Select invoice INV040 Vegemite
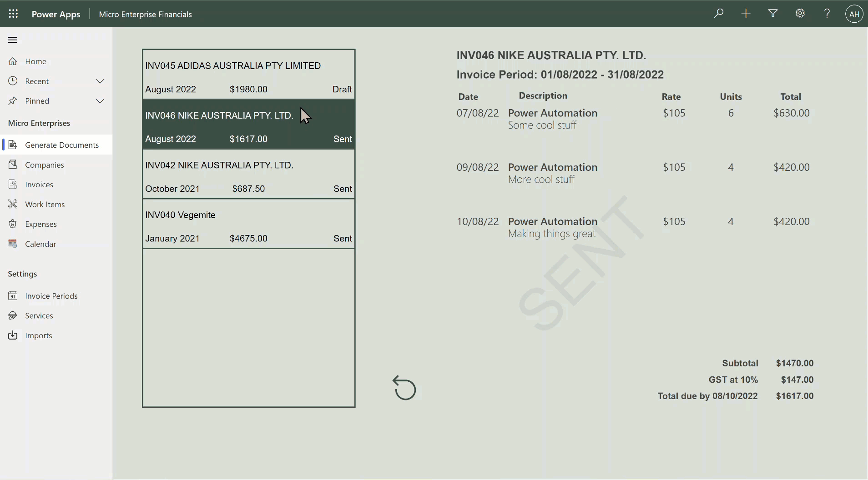 [x=248, y=224]
